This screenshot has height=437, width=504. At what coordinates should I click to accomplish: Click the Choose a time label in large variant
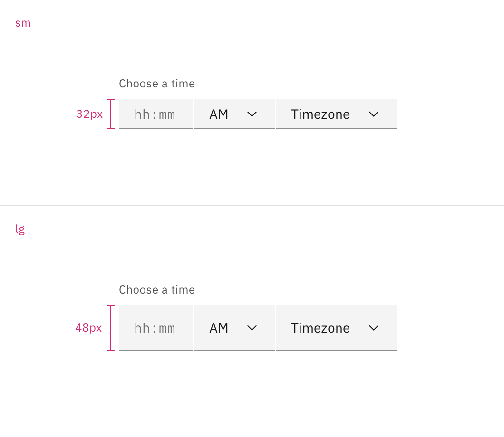coord(156,290)
